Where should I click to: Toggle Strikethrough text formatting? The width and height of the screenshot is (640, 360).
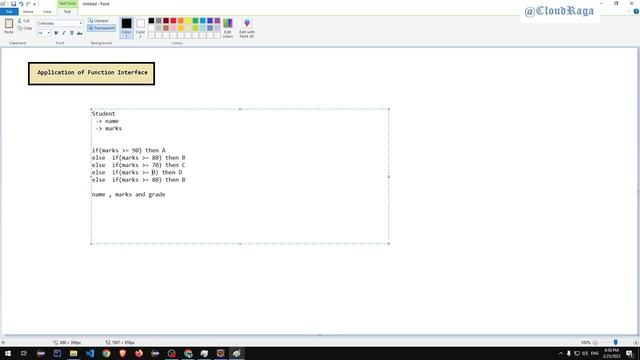80,33
